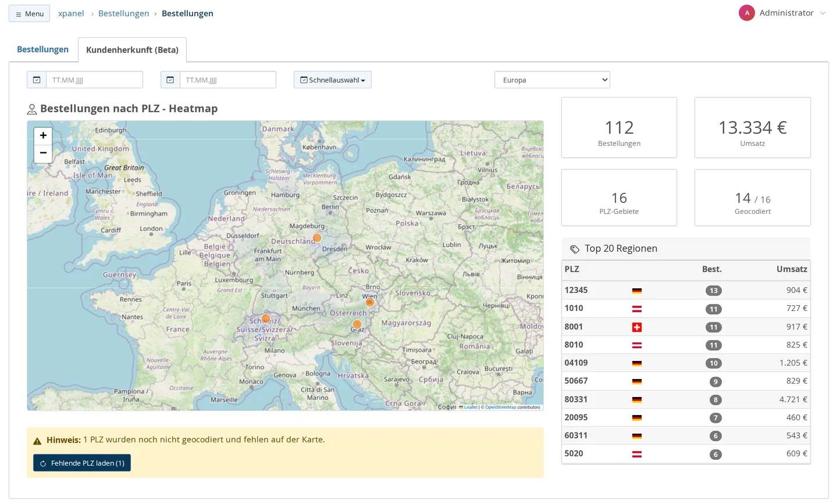Screen dimensions: 833x504
Task: Click the warning triangle icon in the Hinweis box
Action: click(37, 441)
